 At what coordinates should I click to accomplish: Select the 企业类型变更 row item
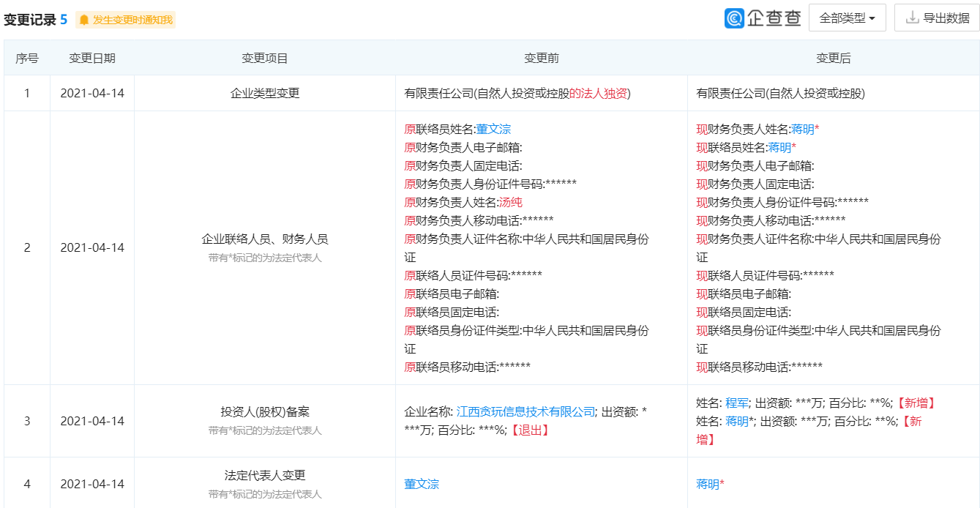265,94
